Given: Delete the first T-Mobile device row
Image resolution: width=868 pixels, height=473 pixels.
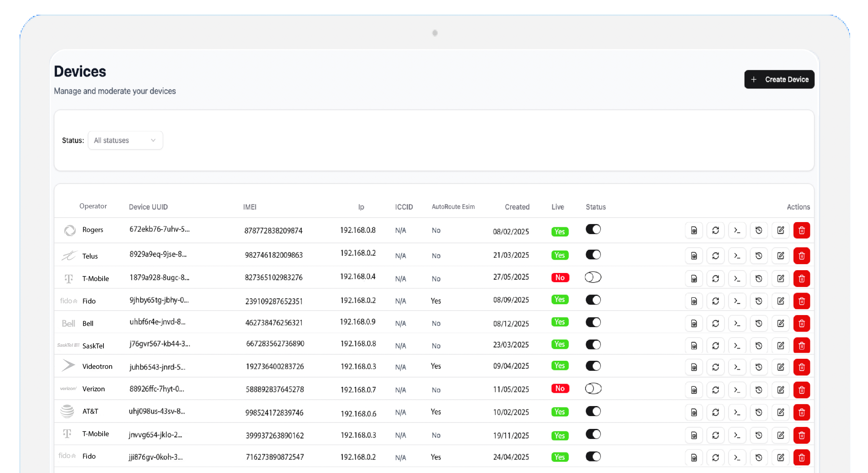Looking at the screenshot, I should [x=801, y=279].
